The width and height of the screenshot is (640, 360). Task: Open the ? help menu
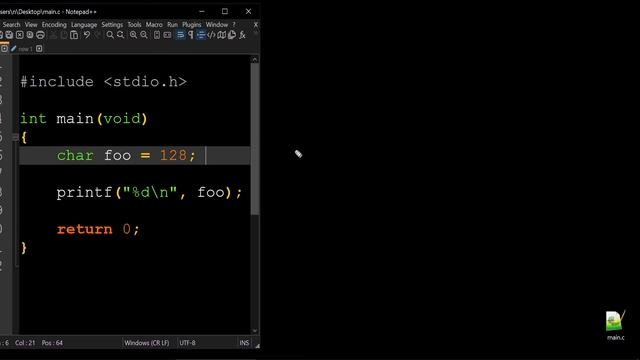(x=234, y=24)
